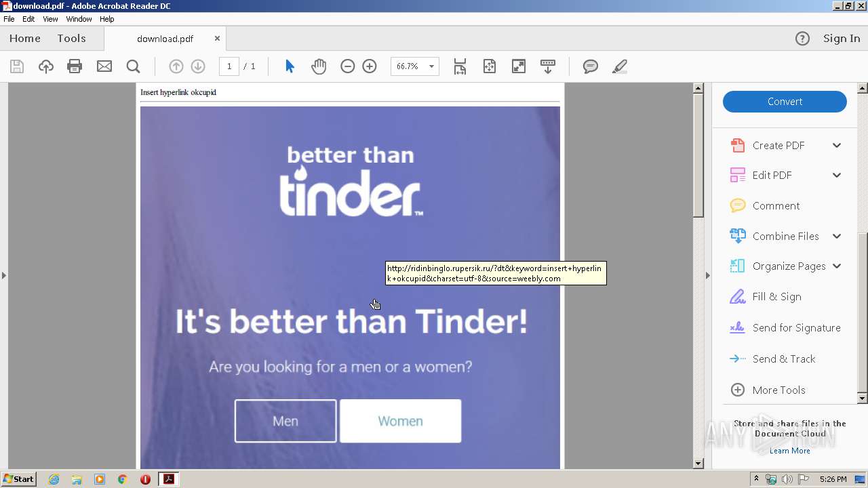Screen dimensions: 868x488
Task: Expand the Combine Files chevron
Action: pos(837,236)
